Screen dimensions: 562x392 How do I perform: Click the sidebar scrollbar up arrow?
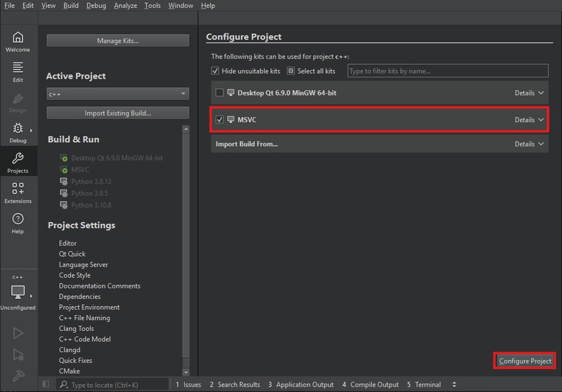(x=186, y=128)
